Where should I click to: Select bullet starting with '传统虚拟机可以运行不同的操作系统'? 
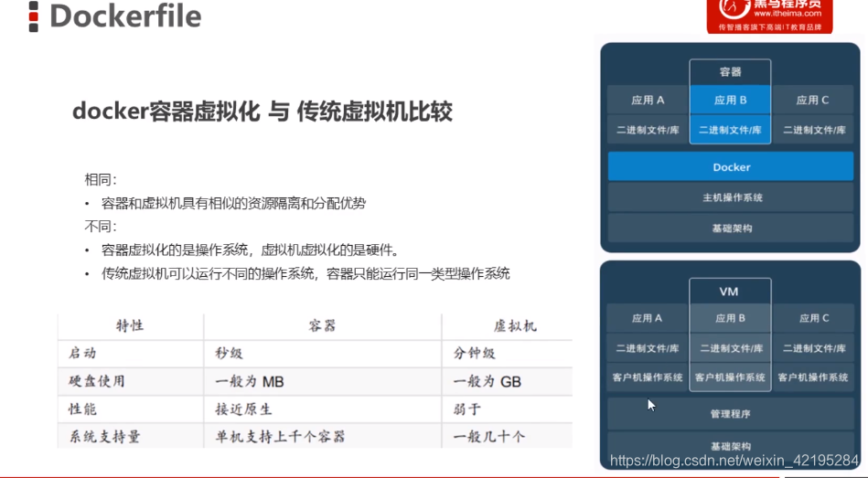click(x=305, y=273)
